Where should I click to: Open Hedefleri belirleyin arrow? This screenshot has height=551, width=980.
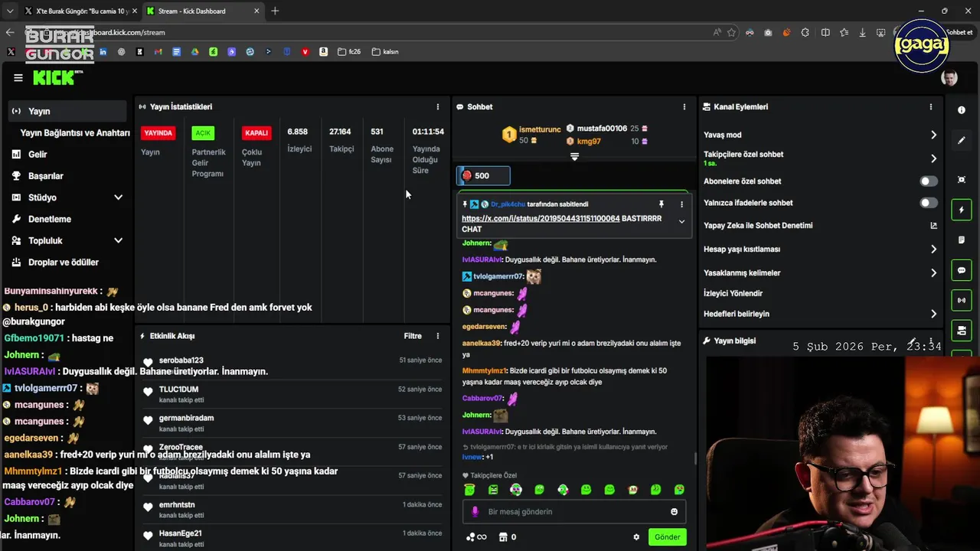(933, 314)
